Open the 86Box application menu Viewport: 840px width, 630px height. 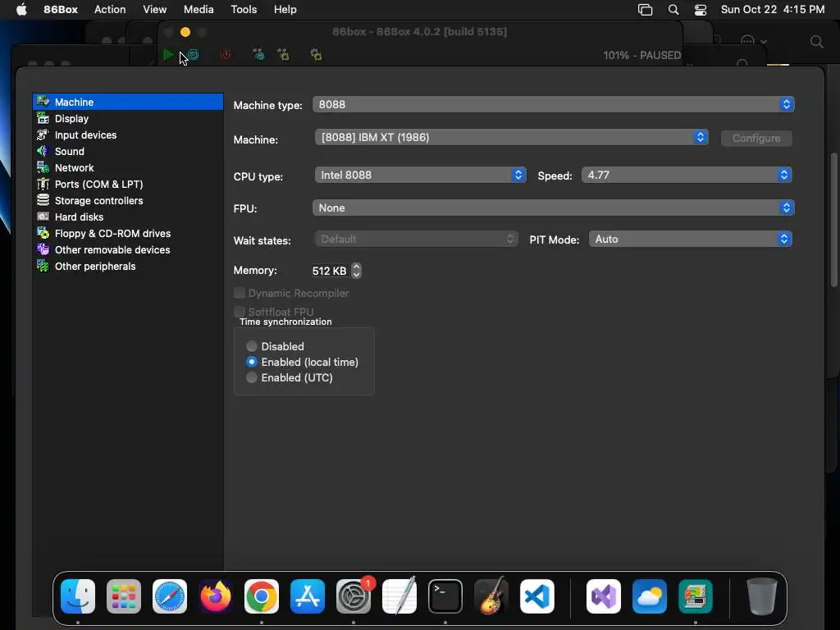[61, 10]
